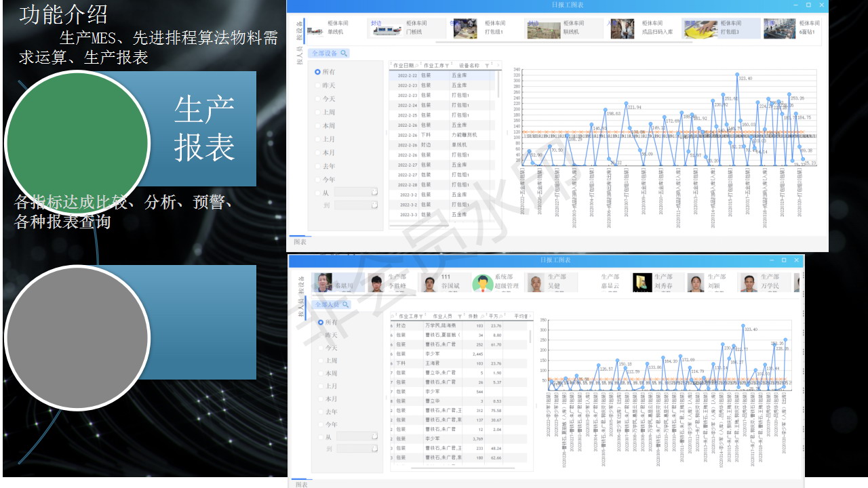Open the 图表 tab at the bottom of the upper window
The width and height of the screenshot is (868, 488).
pos(300,242)
